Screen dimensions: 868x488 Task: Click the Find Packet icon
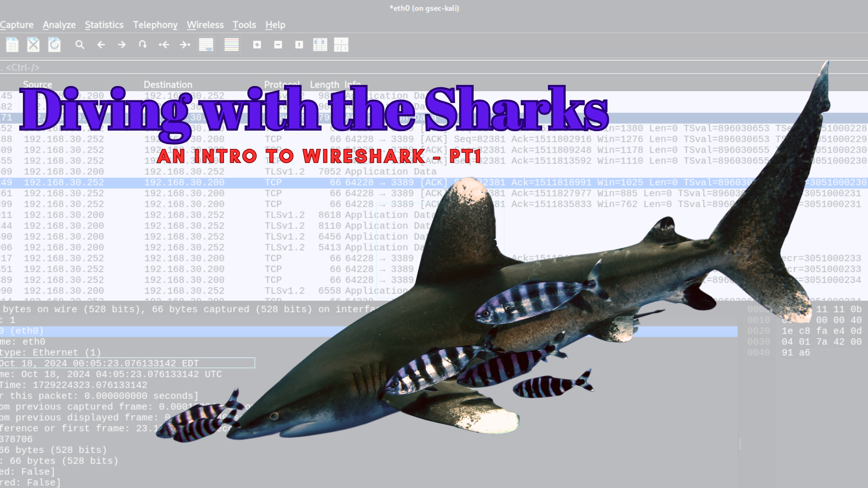coord(79,45)
